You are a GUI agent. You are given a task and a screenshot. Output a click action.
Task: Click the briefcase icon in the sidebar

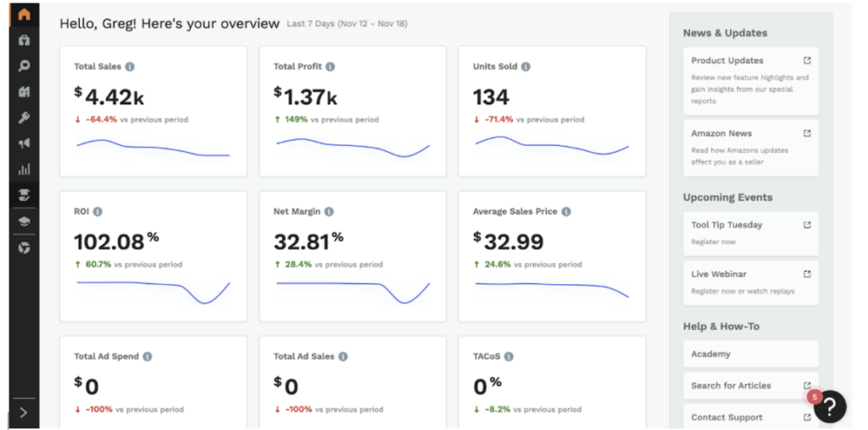[x=24, y=41]
